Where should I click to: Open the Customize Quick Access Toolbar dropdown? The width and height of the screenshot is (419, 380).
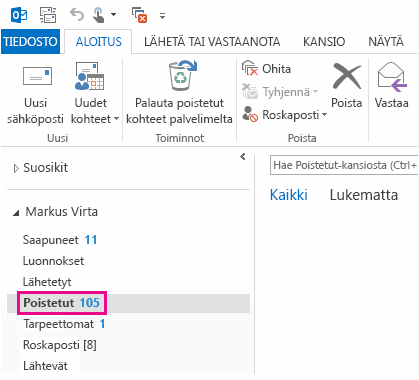[162, 16]
